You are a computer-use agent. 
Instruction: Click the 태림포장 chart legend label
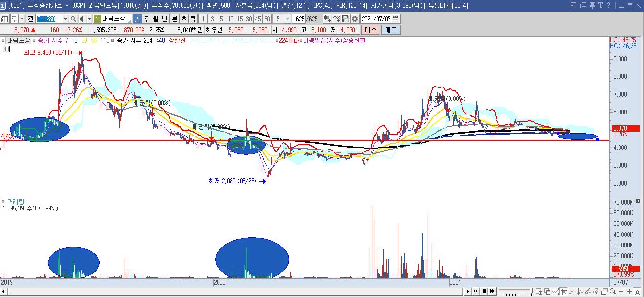18,41
